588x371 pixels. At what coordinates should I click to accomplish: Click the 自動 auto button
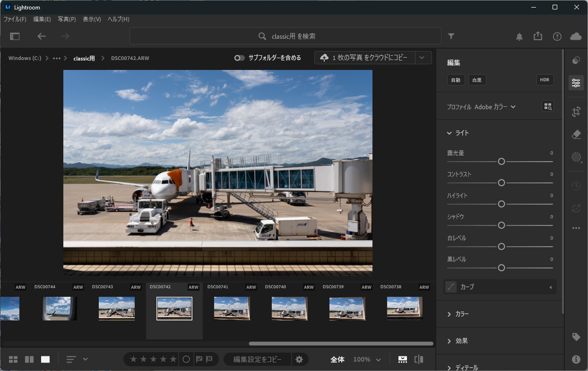(456, 80)
